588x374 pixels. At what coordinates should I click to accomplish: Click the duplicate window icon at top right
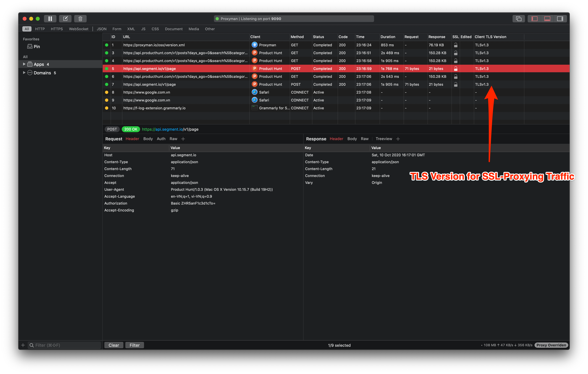pos(519,19)
